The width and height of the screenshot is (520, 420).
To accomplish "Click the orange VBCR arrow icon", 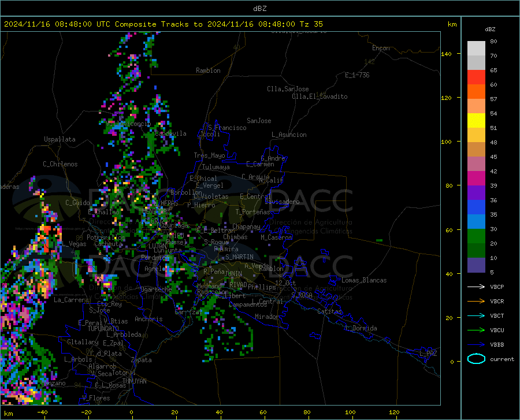I will tap(476, 302).
